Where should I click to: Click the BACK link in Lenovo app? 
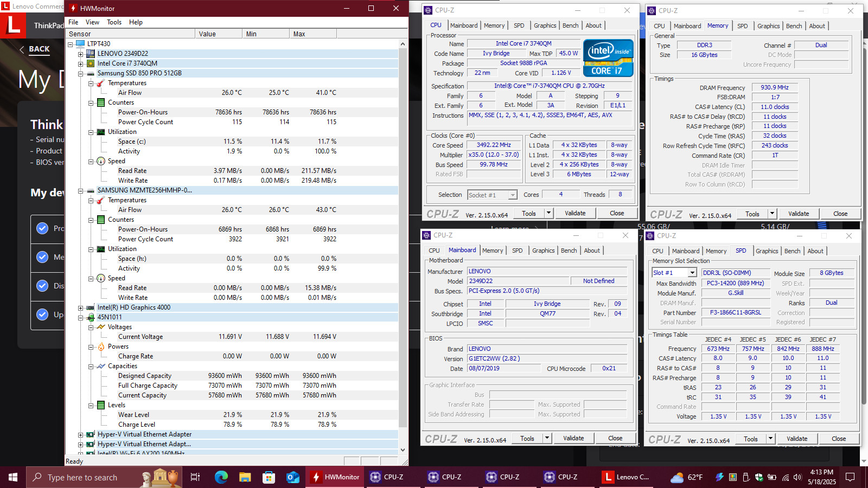click(x=39, y=49)
